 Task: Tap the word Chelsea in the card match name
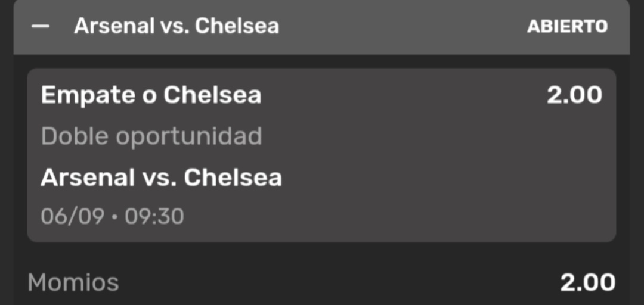[x=233, y=178]
